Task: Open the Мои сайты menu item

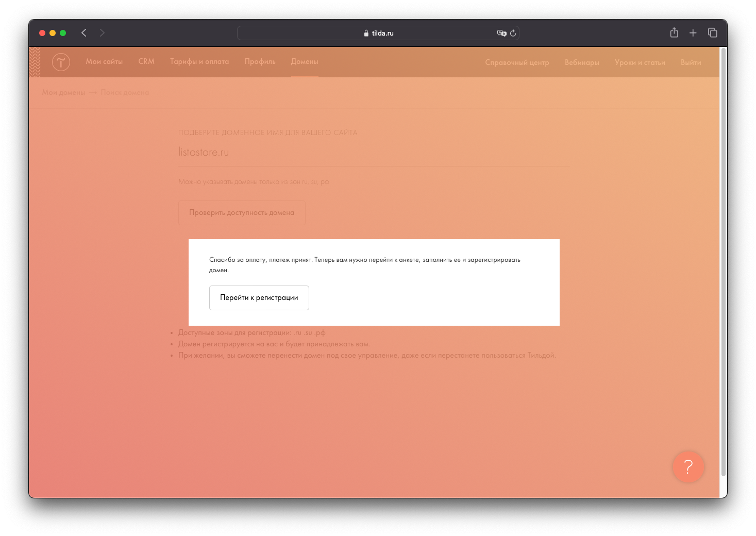Action: tap(104, 61)
